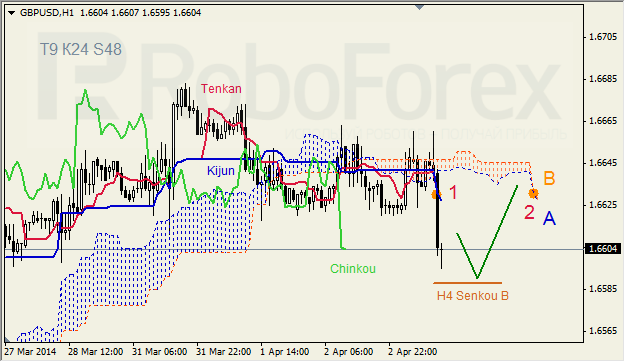Click the chart shift marker triangle at top

coord(419,7)
